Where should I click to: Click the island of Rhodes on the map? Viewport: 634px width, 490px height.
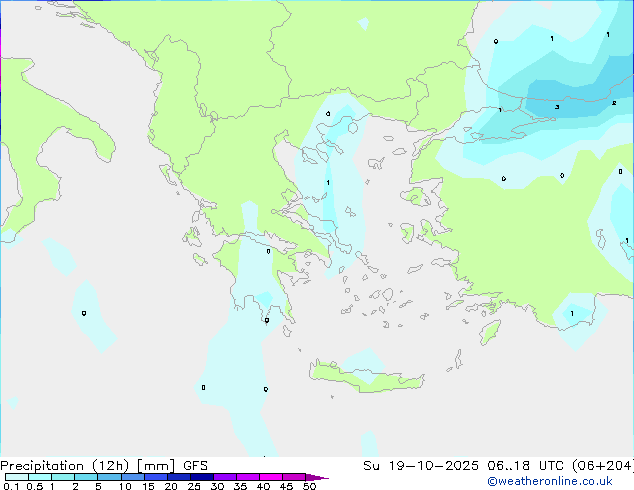pyautogui.click(x=490, y=332)
